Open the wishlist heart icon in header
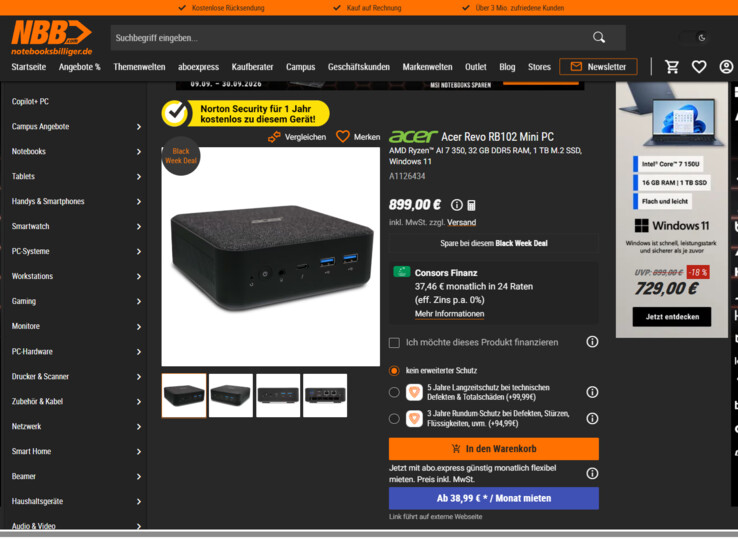This screenshot has height=539, width=738. (x=698, y=67)
